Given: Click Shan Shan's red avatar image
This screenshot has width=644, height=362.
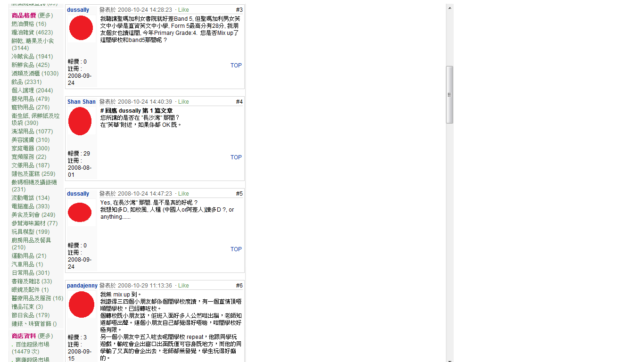Looking at the screenshot, I should tap(80, 121).
